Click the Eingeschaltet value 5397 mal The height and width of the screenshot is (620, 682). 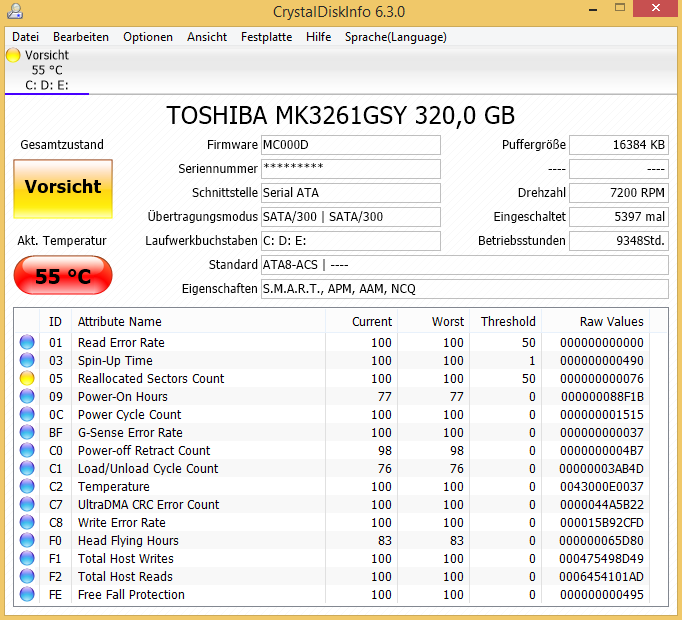coord(619,217)
